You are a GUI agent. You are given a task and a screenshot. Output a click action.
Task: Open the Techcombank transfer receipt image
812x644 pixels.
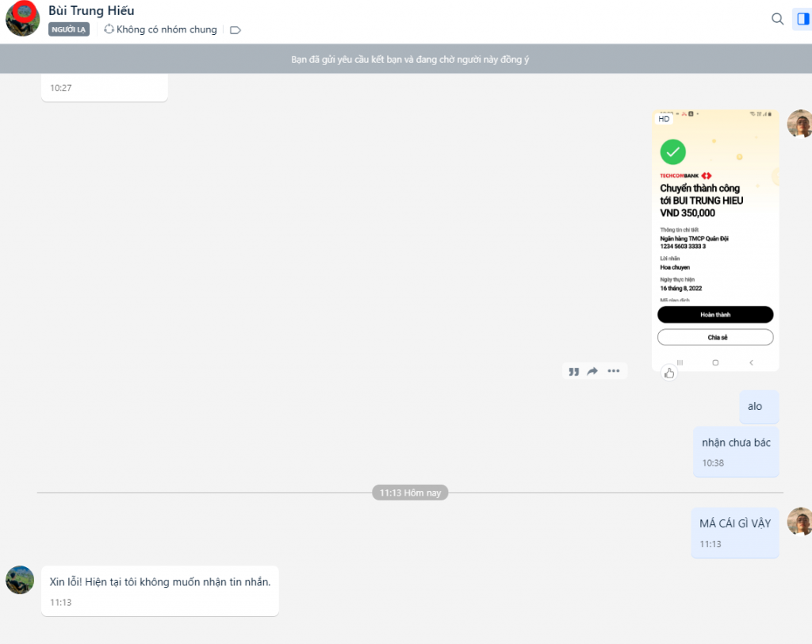[x=715, y=238]
